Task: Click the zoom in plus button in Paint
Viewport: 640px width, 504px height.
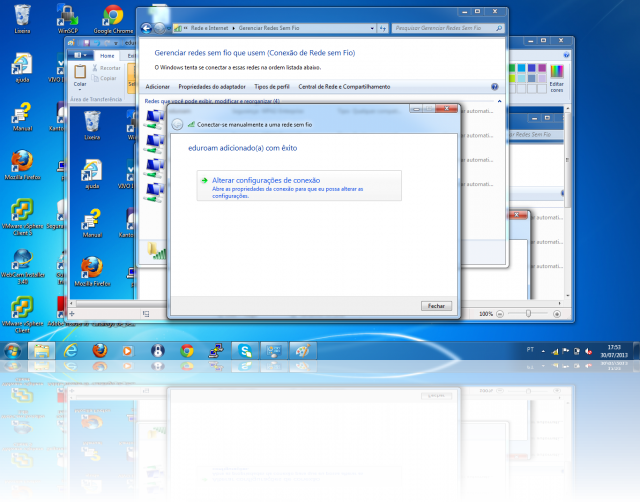Action: point(557,314)
